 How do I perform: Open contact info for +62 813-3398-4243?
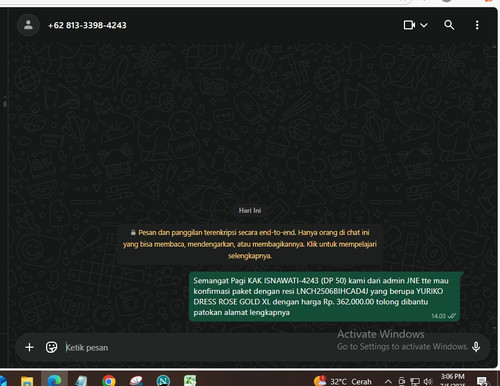click(x=87, y=25)
